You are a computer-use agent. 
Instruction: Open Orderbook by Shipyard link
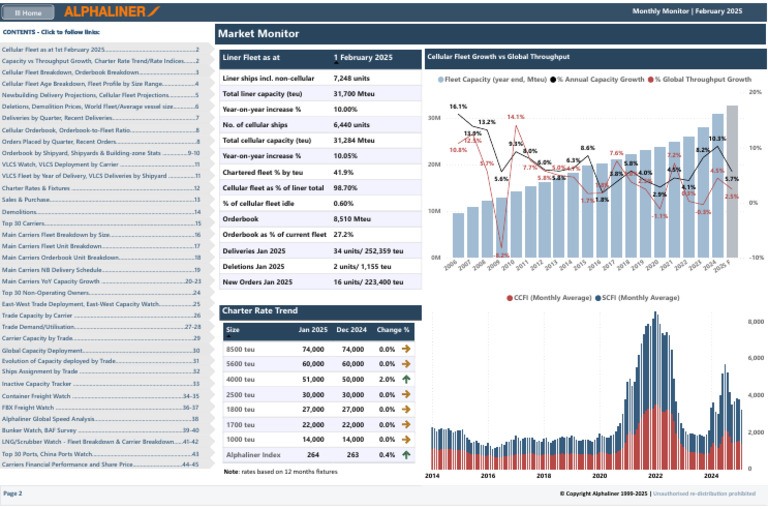pos(100,153)
